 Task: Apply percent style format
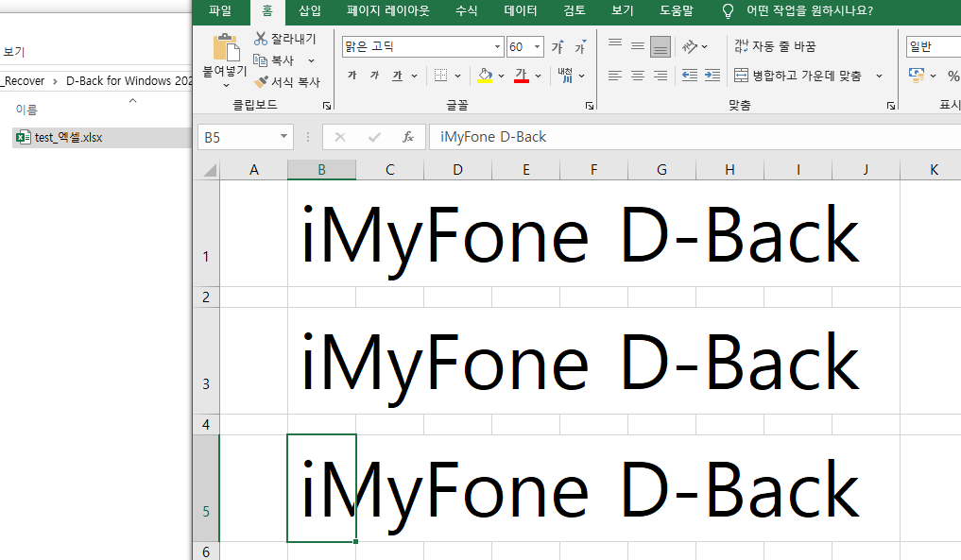[953, 76]
